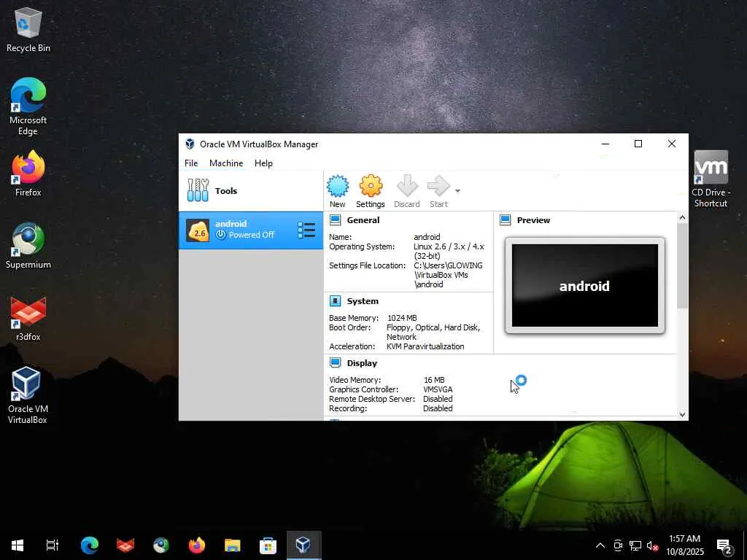Viewport: 747px width, 560px height.
Task: Click the VMSVGA graphics controller value
Action: [438, 389]
